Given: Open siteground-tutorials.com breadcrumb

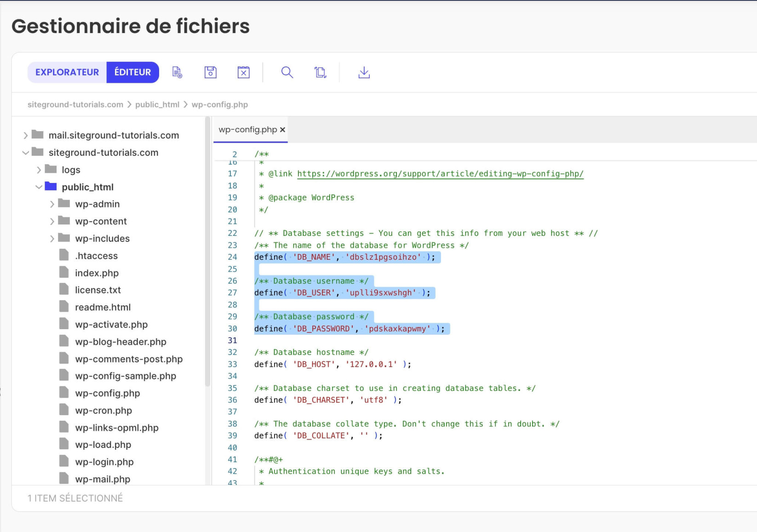Looking at the screenshot, I should tap(75, 104).
